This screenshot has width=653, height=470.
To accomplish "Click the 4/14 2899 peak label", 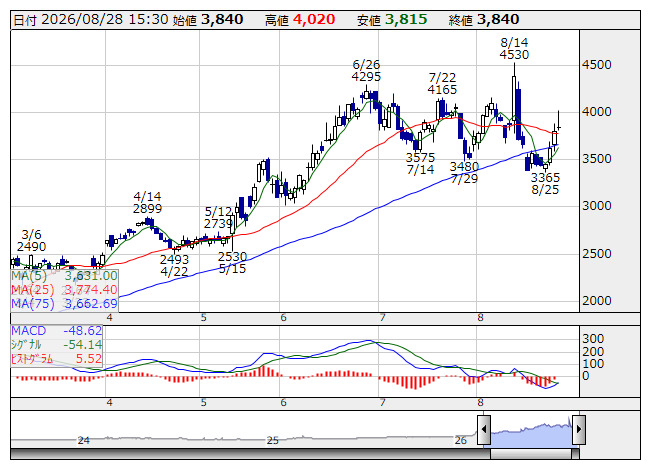I will tap(147, 202).
